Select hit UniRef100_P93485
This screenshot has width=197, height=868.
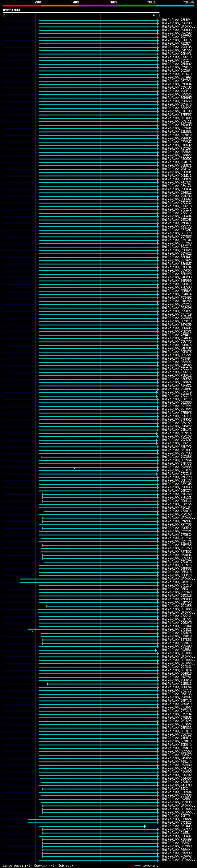click(177, 467)
